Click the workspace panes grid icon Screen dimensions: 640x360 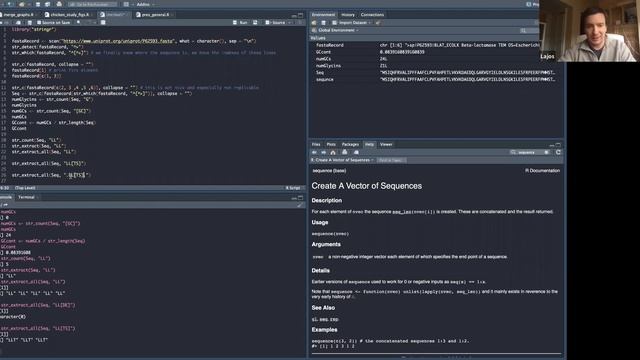coord(126,4)
